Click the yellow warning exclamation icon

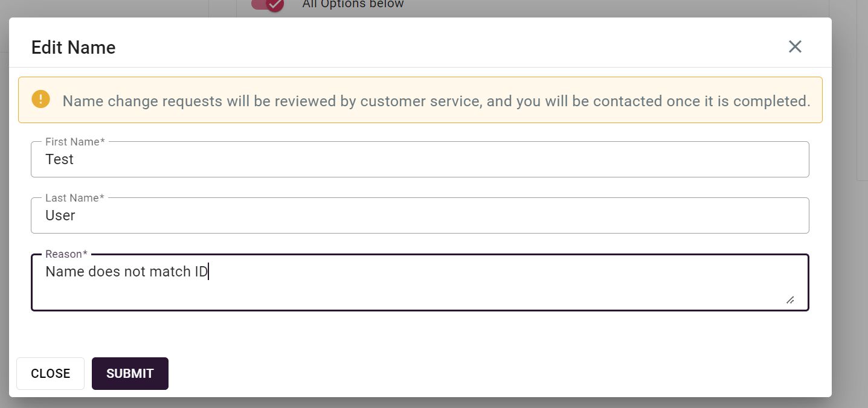coord(40,99)
